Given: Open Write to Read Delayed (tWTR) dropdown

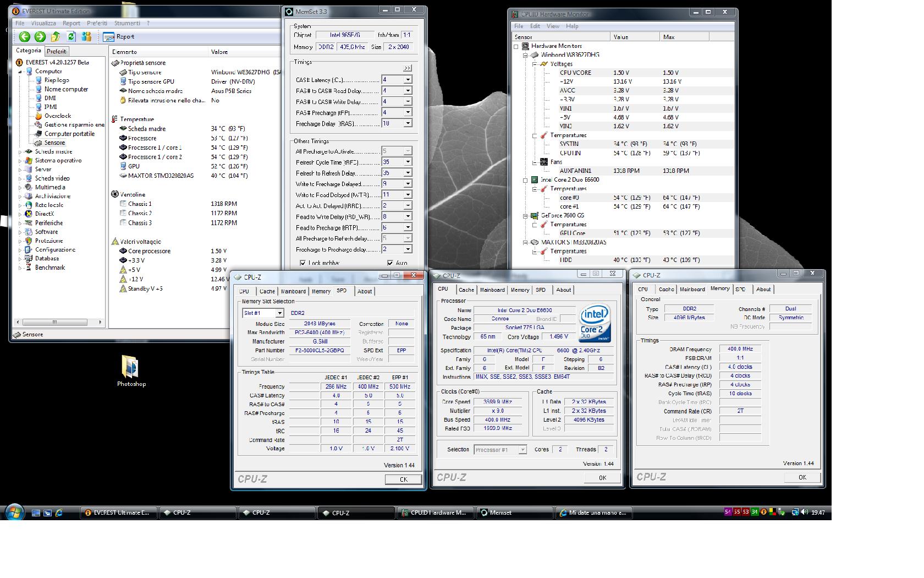Looking at the screenshot, I should (408, 195).
